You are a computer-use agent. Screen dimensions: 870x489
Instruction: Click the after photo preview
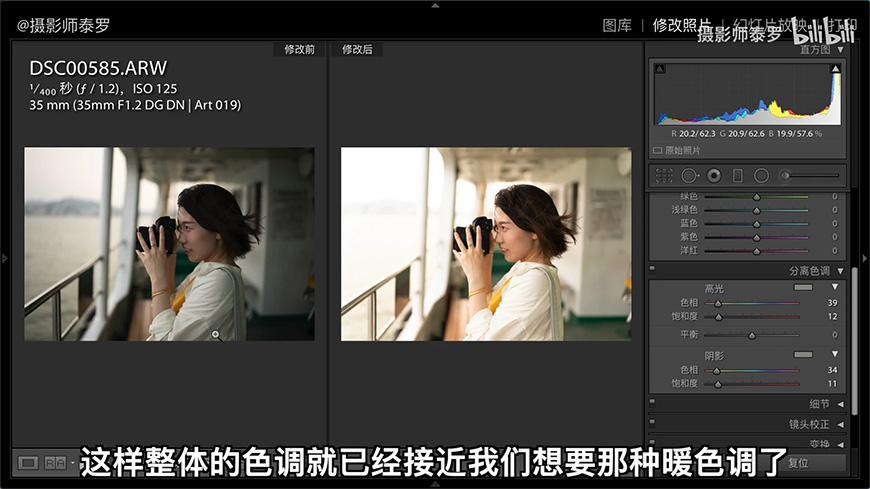click(486, 244)
